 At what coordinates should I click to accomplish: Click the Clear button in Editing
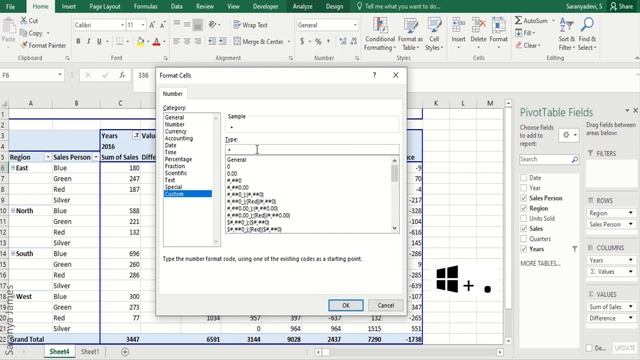click(527, 45)
